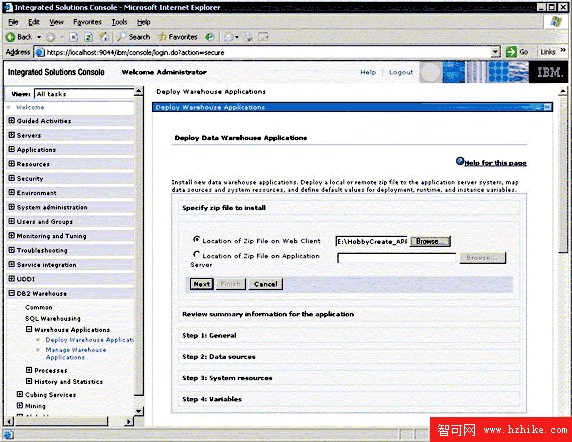Open Deploy Warehouse Applications tree link
The image size is (572, 442).
pos(90,340)
